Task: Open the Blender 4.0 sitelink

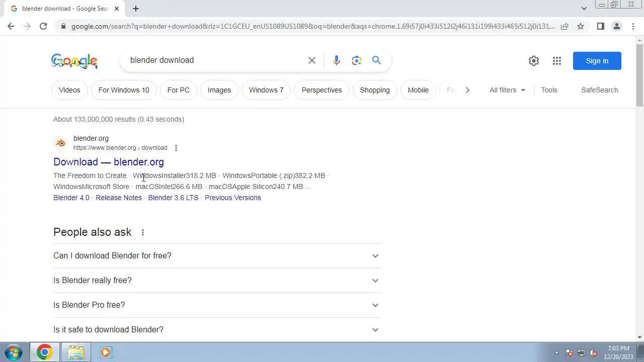Action: point(71,198)
